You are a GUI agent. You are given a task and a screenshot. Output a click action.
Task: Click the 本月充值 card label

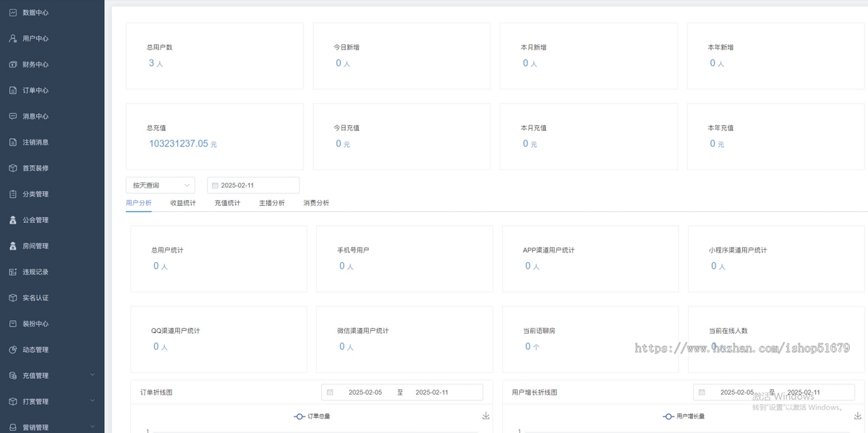pos(534,128)
